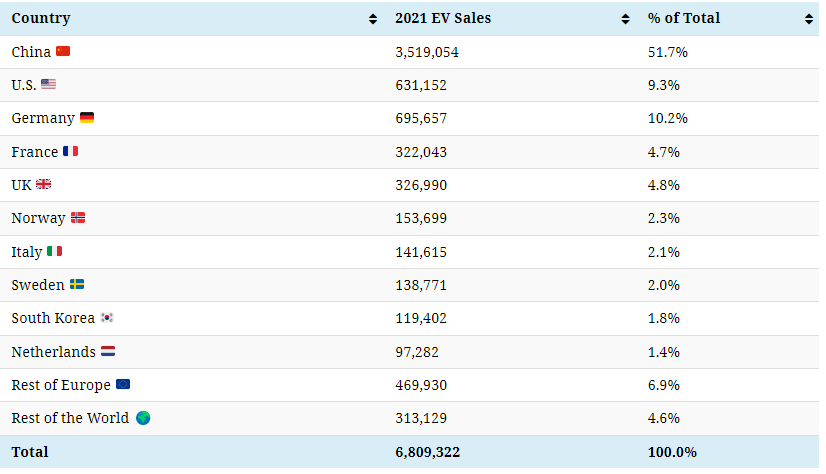Click the Italy flag icon
The image size is (826, 474).
coord(54,251)
